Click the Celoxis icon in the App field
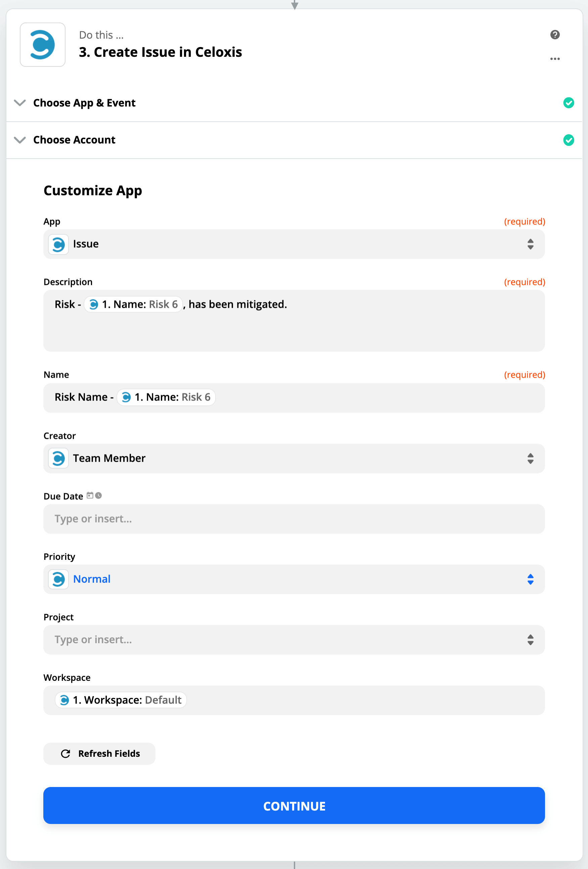This screenshot has width=588, height=869. [x=58, y=245]
